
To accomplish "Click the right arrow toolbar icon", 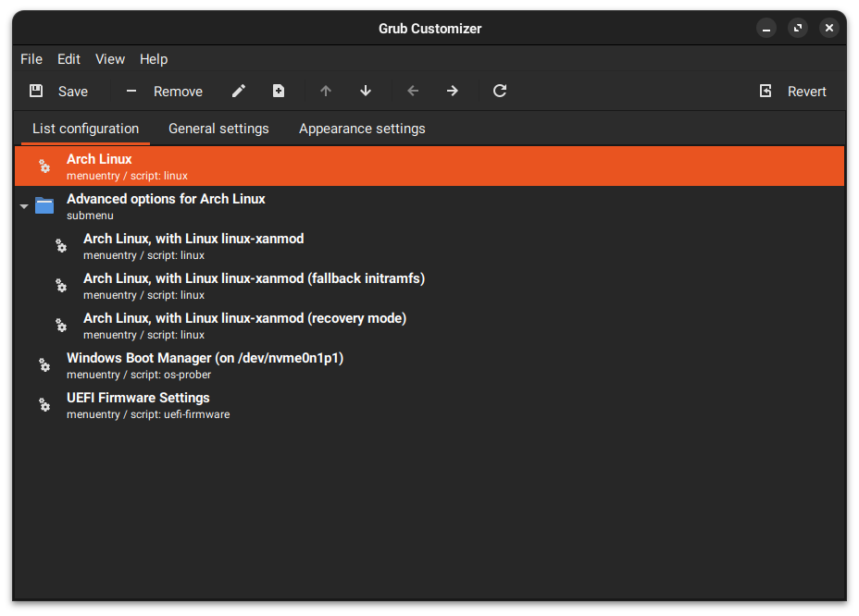I will pos(453,91).
